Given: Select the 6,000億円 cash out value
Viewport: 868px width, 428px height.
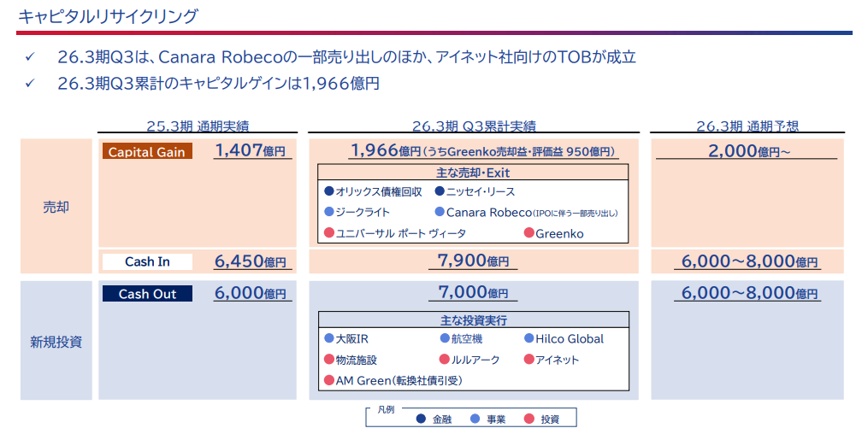Looking at the screenshot, I should click(x=252, y=293).
